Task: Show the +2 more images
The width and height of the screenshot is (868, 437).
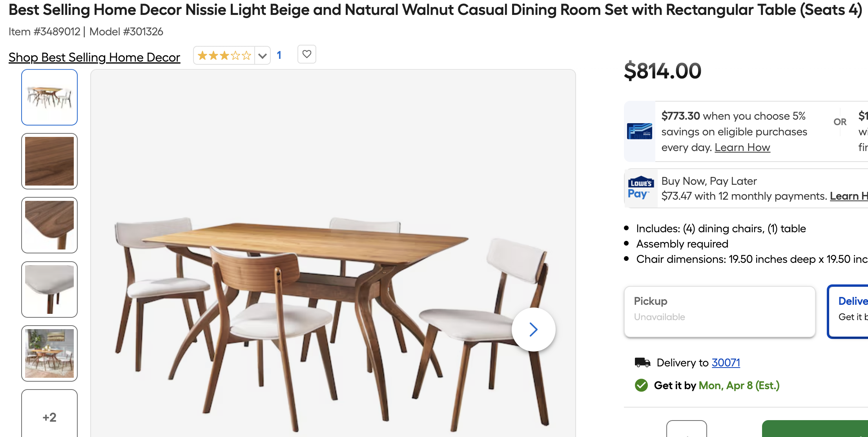Action: coord(49,417)
